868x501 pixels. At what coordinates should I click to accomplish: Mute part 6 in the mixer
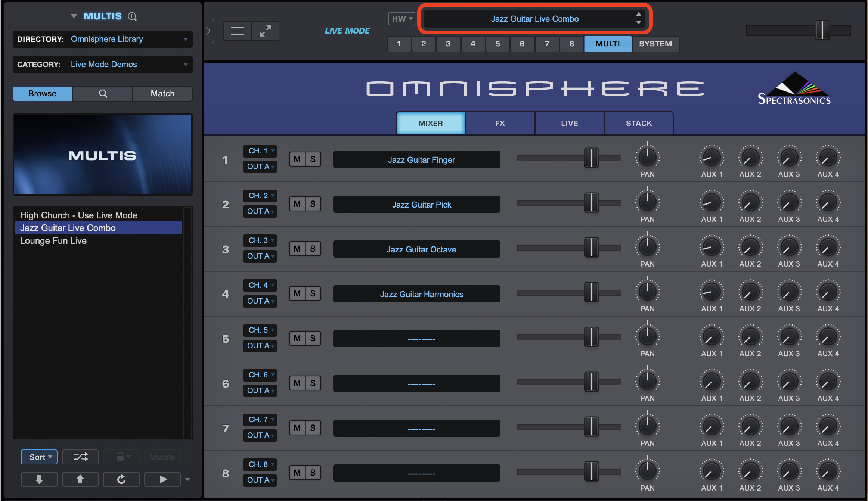(x=297, y=383)
